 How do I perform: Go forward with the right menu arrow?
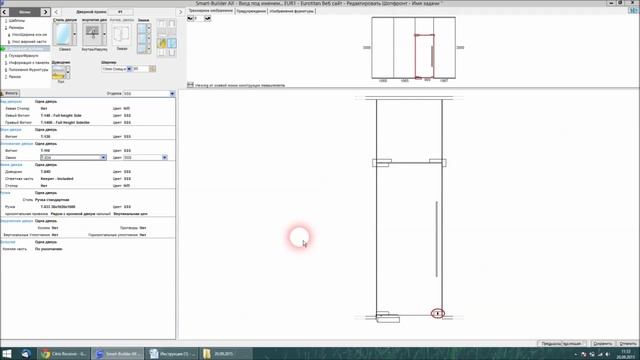pos(45,12)
